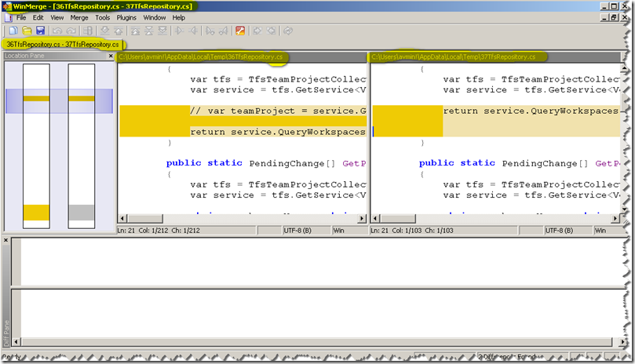Click the Refresh toolbar icon
Viewport: 635px width, 364px height.
tap(288, 31)
